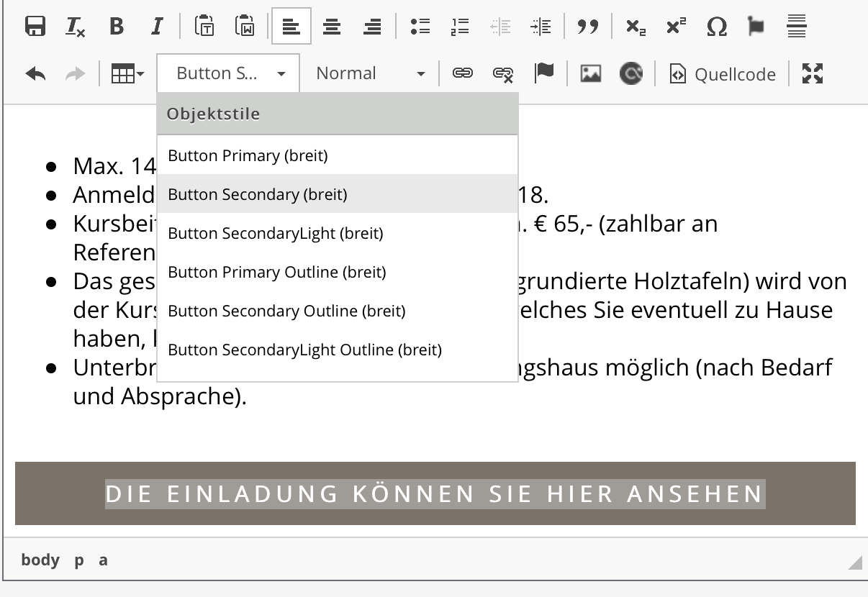Image resolution: width=868 pixels, height=597 pixels.
Task: Select Button Primary (breit) style
Action: [248, 155]
